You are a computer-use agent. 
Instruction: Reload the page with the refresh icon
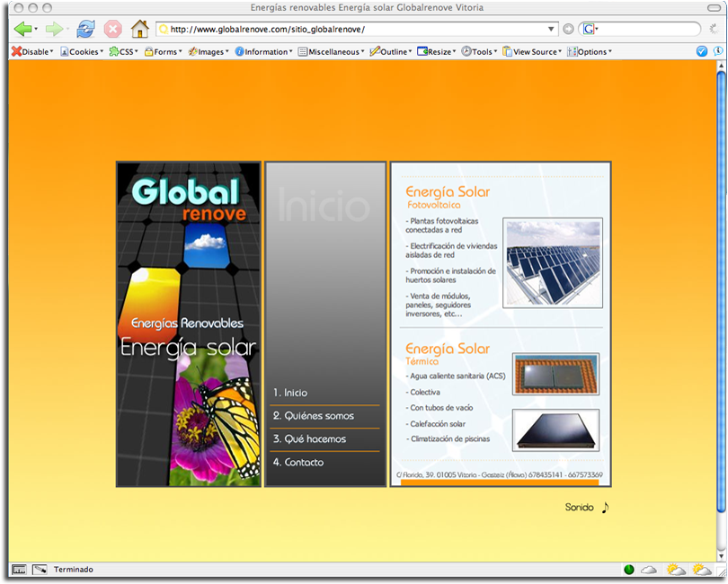86,30
